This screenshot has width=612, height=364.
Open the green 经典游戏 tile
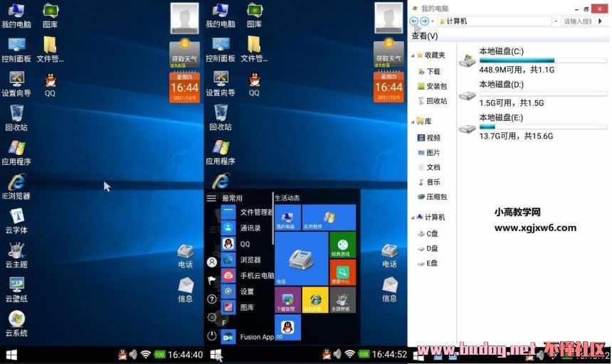point(343,245)
